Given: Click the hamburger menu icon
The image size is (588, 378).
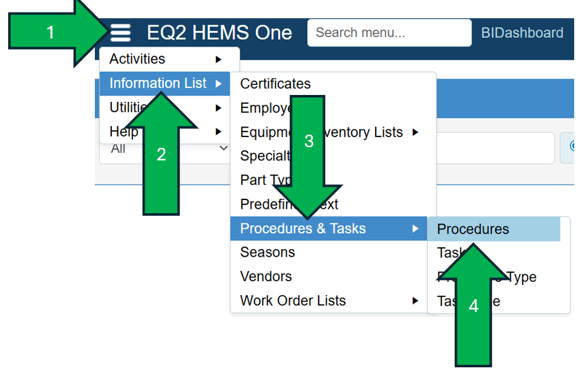Looking at the screenshot, I should pos(121,33).
